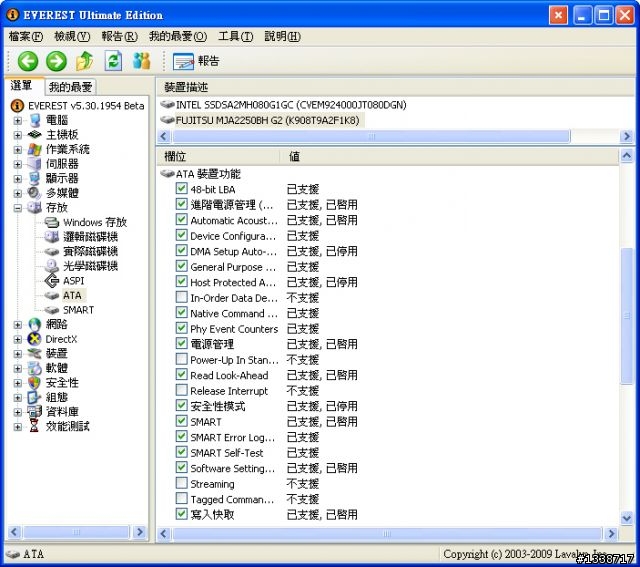Open the 檔案(F) menu

[x=26, y=37]
